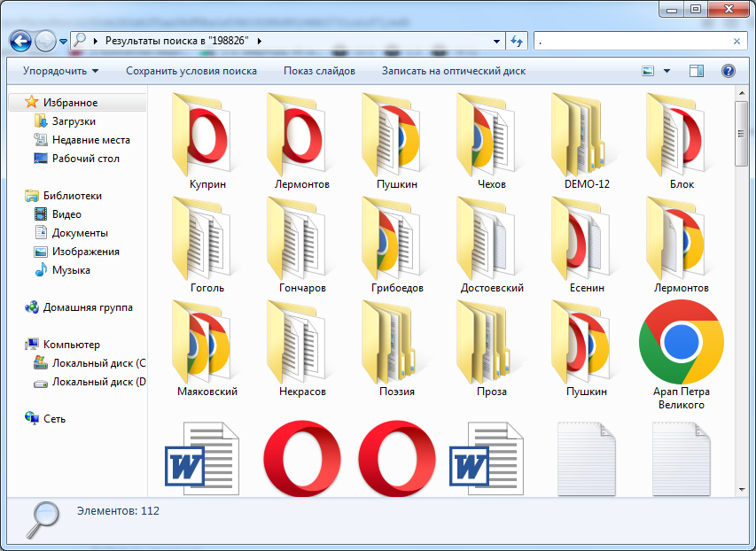Open the Поэзия folder
This screenshot has width=756, height=551.
(x=397, y=348)
